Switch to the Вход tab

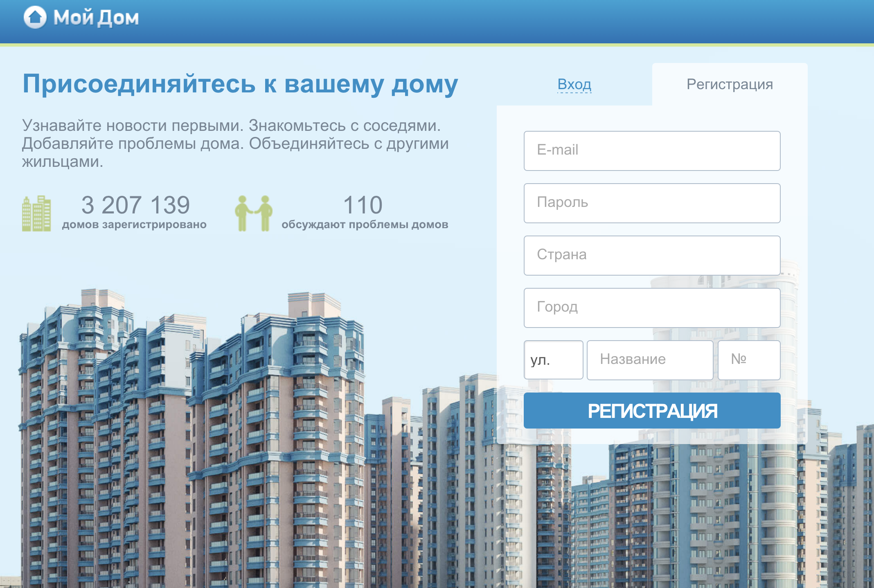click(574, 84)
